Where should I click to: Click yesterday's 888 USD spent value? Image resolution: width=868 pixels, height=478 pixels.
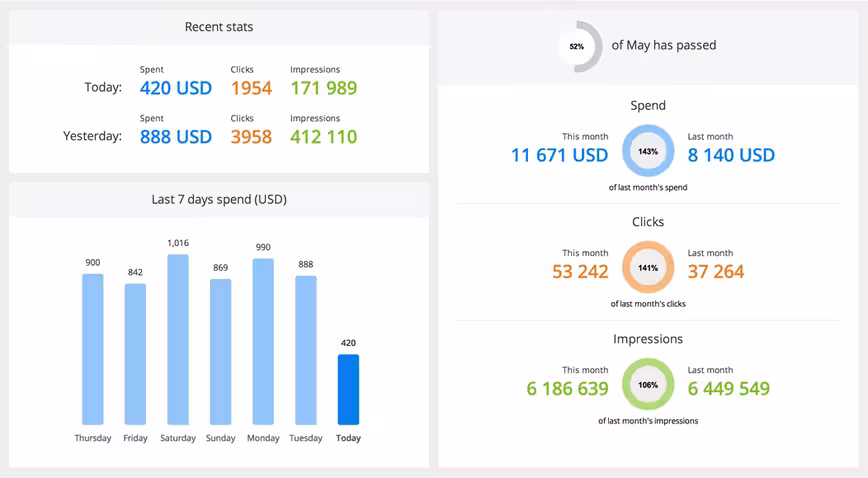[x=175, y=137]
